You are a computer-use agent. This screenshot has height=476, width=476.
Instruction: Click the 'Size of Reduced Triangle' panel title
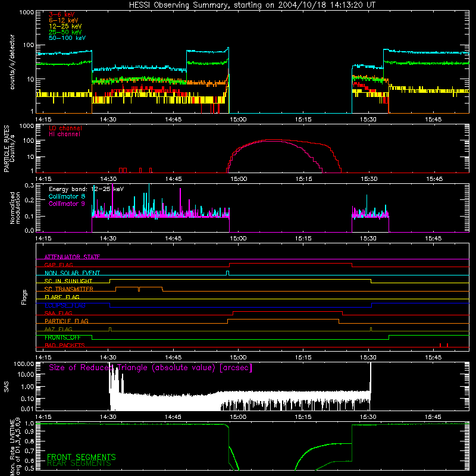coord(151,368)
